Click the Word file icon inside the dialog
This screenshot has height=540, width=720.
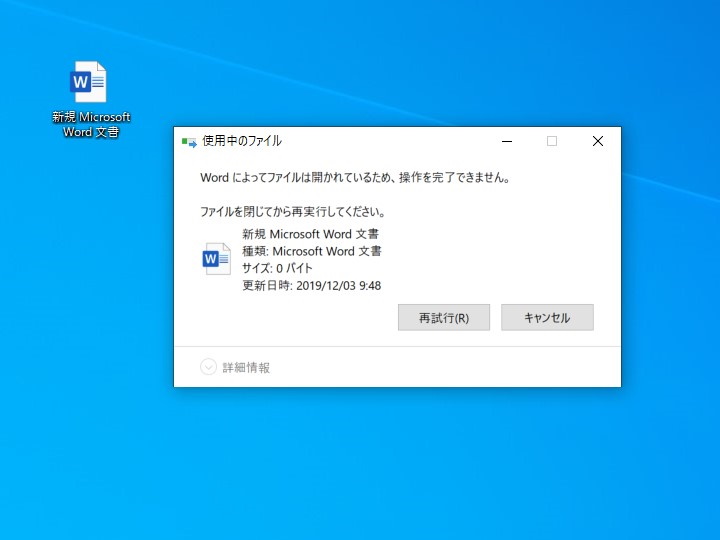point(216,259)
